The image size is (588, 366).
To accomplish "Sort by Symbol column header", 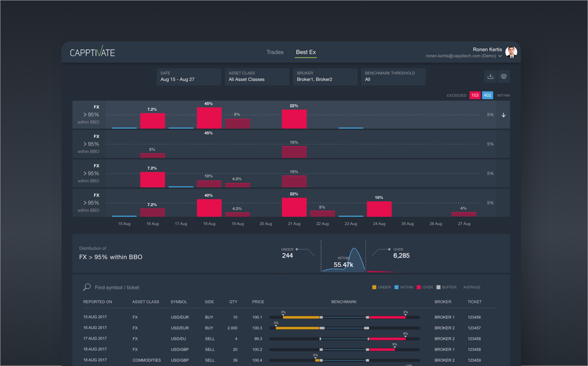I will (x=179, y=302).
